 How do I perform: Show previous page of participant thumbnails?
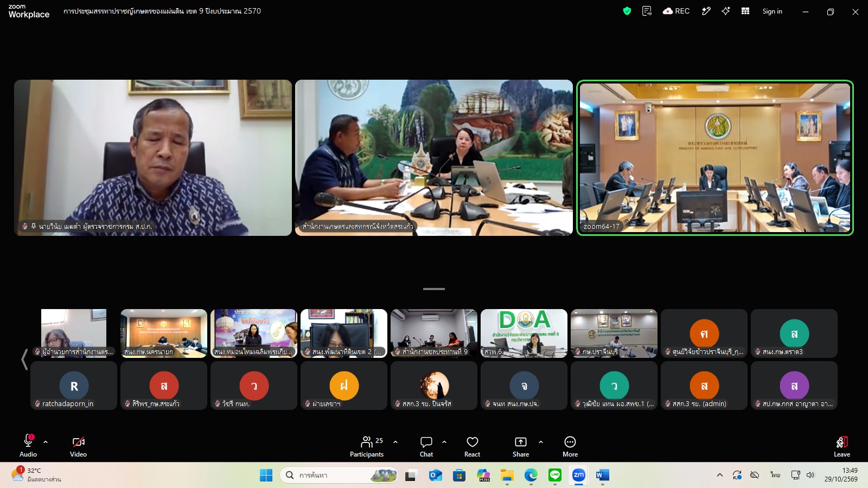[x=24, y=359]
